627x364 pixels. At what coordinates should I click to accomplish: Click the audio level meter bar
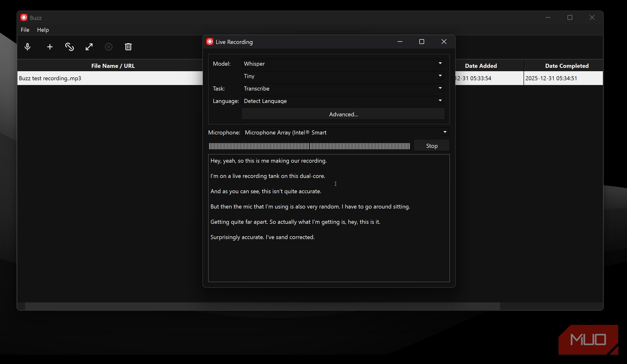click(309, 146)
